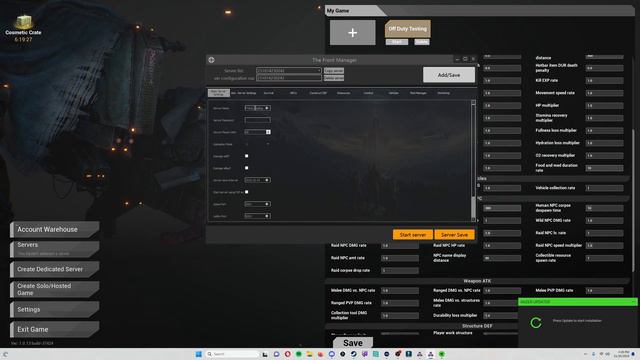Open the Windows Start menu
The image size is (640, 360).
click(x=199, y=354)
